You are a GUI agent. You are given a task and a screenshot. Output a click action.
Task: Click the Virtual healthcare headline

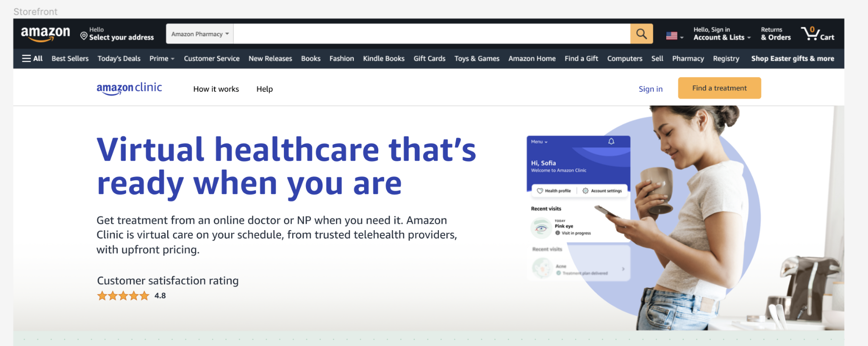[286, 166]
